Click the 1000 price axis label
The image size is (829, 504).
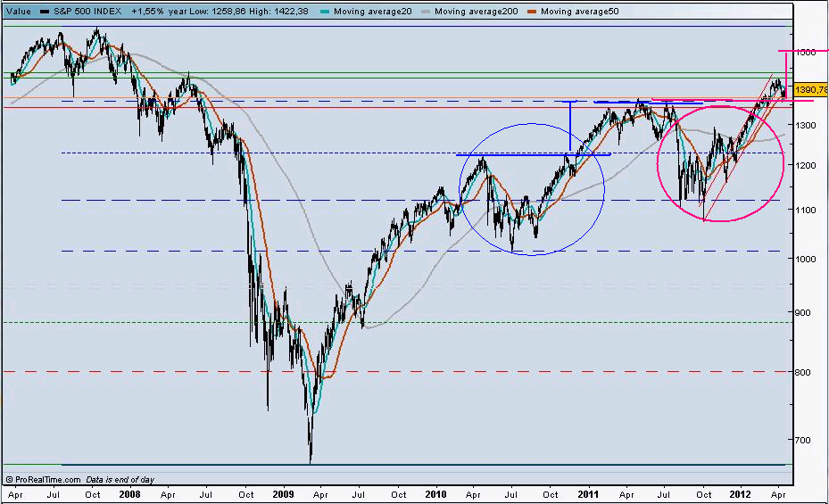pos(808,259)
